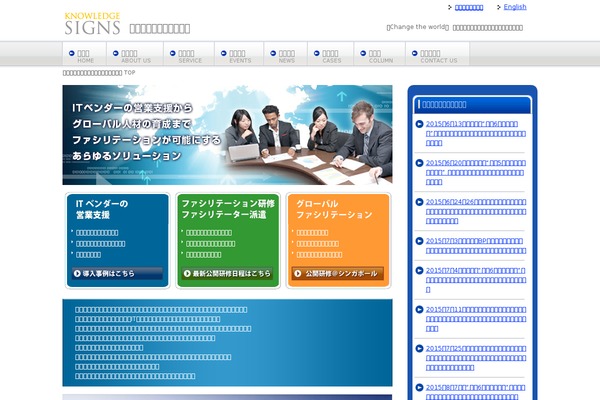This screenshot has height=400, width=600.
Task: Click the blue bullet icon on SERVICE menu
Action: pos(173,53)
